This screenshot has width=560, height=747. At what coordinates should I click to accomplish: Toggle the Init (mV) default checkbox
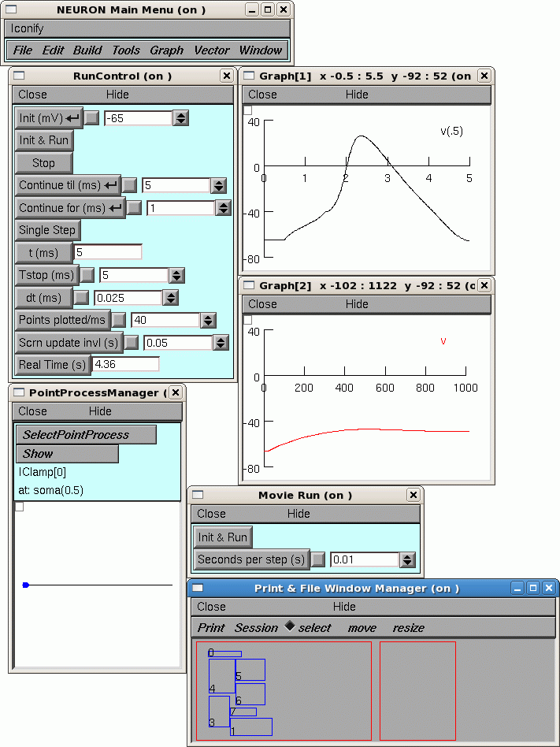pos(92,118)
